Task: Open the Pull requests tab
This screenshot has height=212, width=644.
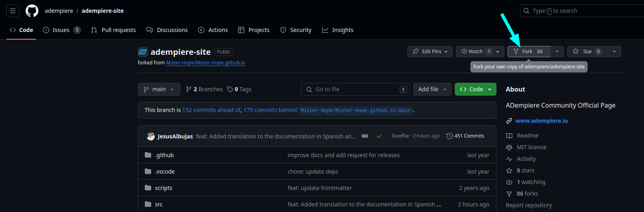Action: [113, 30]
